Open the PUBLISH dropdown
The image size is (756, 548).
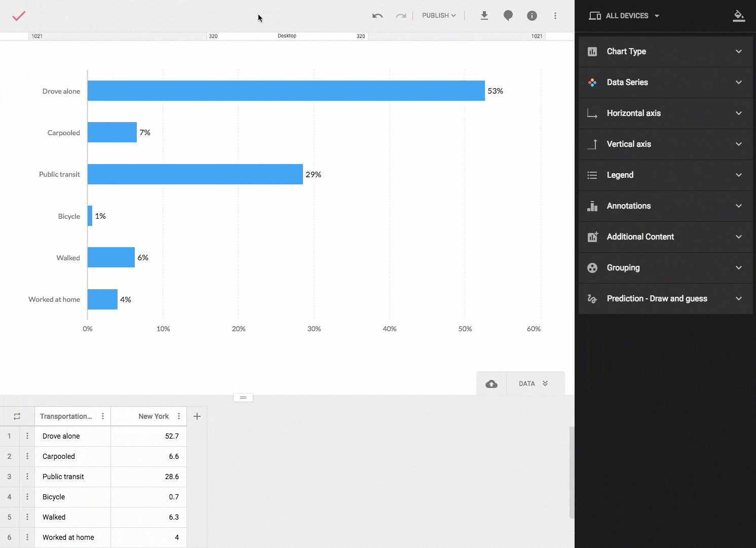[x=439, y=16]
